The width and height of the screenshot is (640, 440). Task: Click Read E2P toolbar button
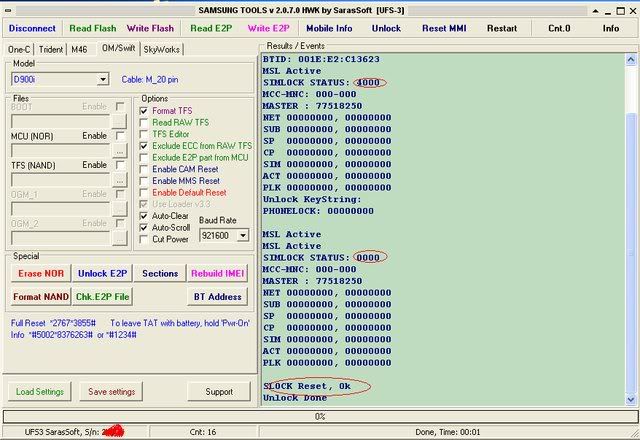point(211,28)
